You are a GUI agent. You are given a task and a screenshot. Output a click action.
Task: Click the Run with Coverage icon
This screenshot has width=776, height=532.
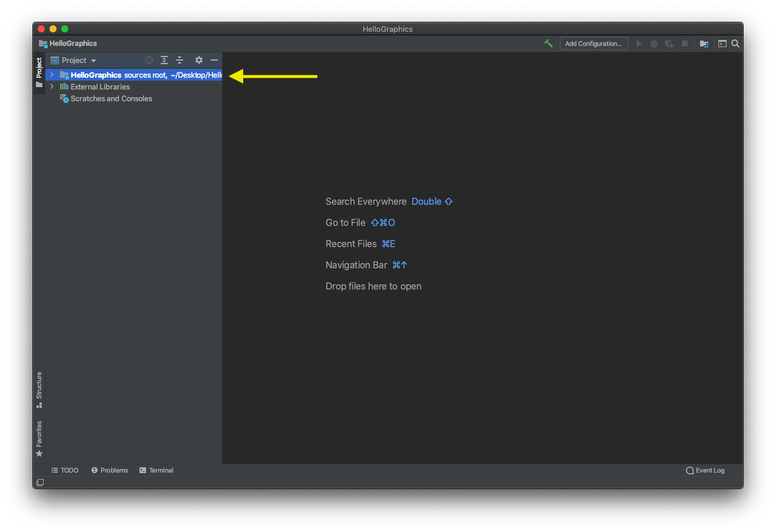[x=669, y=44]
